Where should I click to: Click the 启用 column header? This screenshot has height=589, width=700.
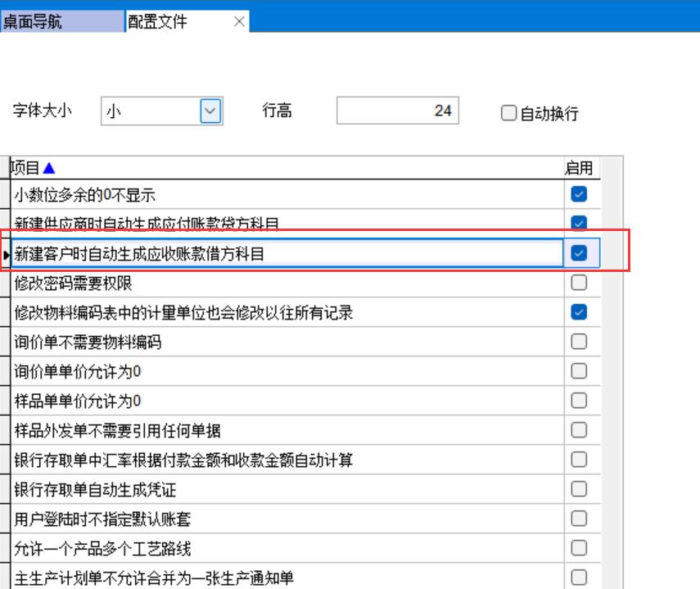579,169
